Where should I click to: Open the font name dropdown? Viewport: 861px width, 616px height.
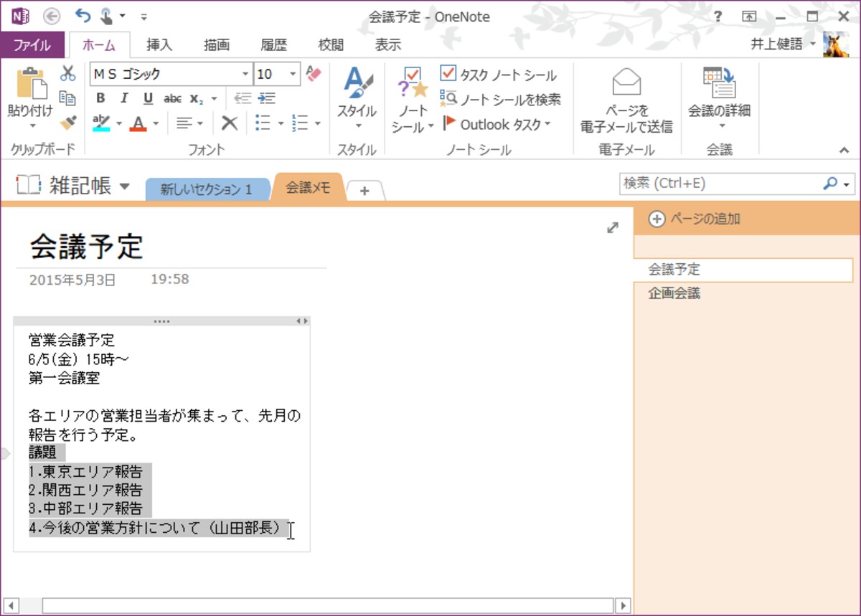tap(245, 74)
